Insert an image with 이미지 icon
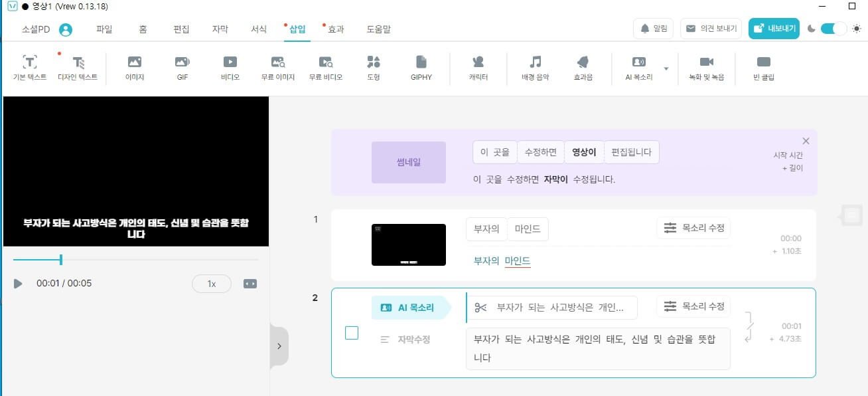Screen dimensions: 868x396 135,68
